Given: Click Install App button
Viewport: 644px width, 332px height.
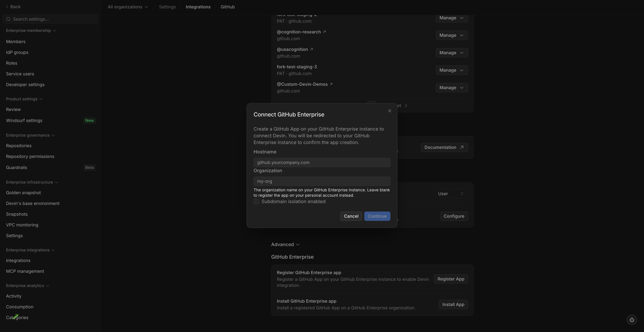Looking at the screenshot, I should pyautogui.click(x=453, y=304).
